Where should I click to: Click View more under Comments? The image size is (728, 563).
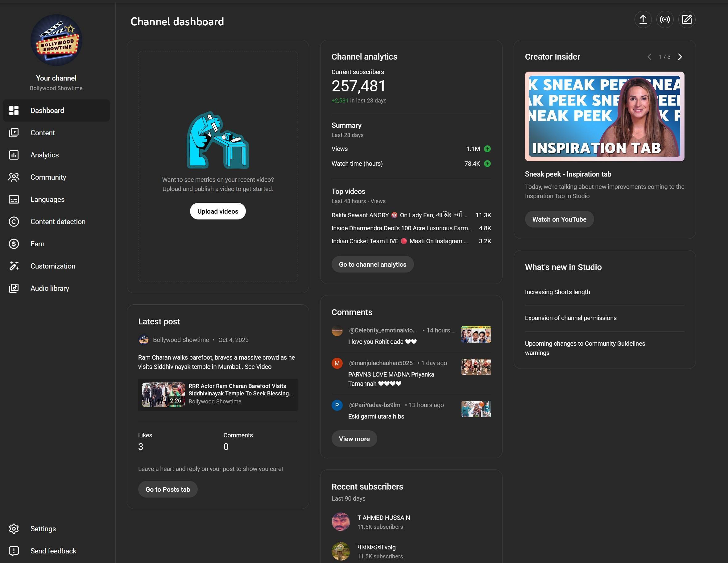click(354, 439)
